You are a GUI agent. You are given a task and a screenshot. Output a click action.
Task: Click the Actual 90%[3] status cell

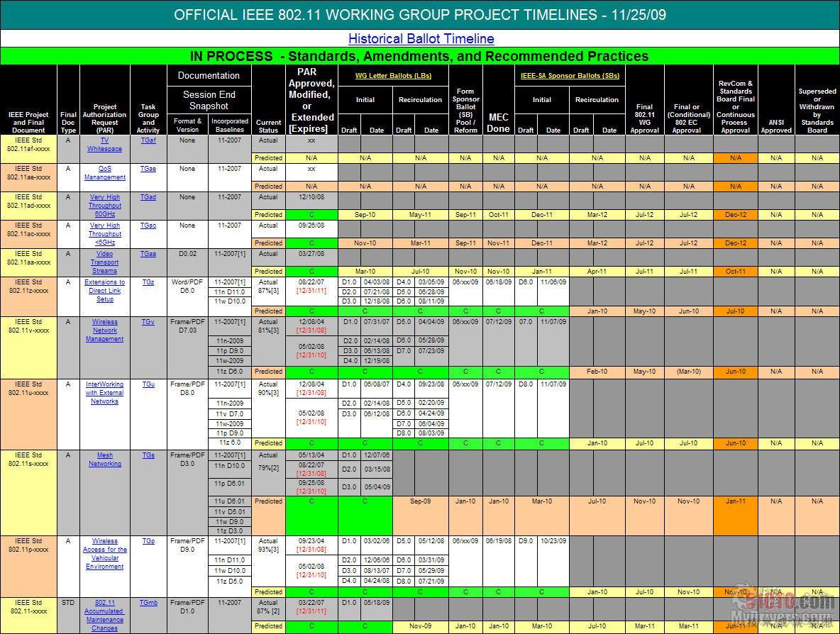click(x=268, y=408)
